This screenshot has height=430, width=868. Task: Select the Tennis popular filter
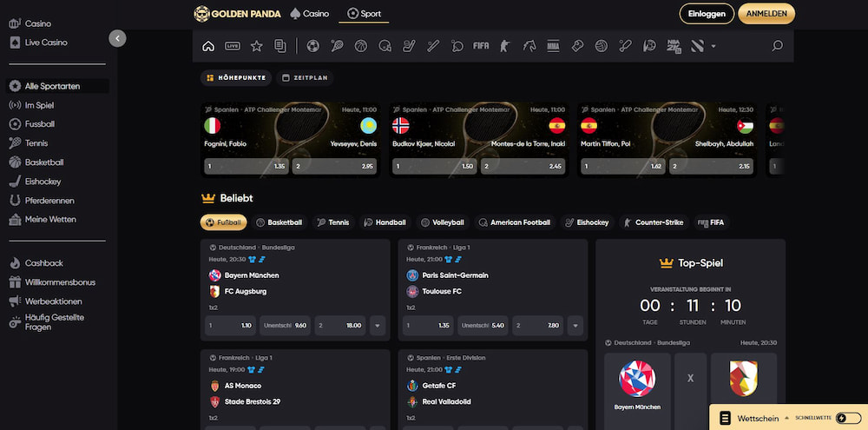334,222
